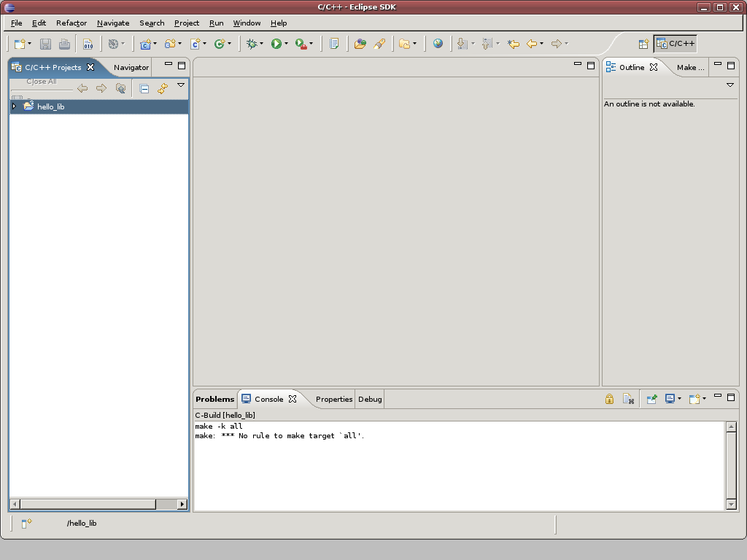This screenshot has width=747, height=560.
Task: Switch to the Make targets tab
Action: click(x=690, y=68)
